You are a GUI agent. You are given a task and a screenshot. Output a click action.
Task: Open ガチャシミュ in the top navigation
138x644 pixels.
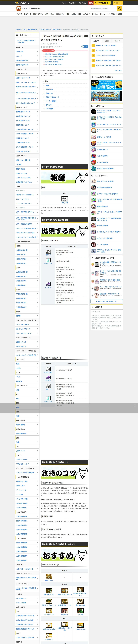49,14
